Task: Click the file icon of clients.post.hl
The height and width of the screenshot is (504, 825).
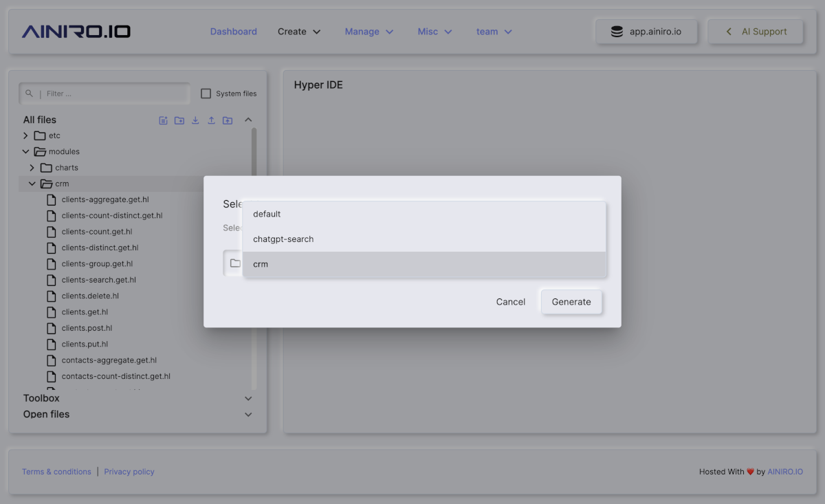Action: tap(52, 328)
